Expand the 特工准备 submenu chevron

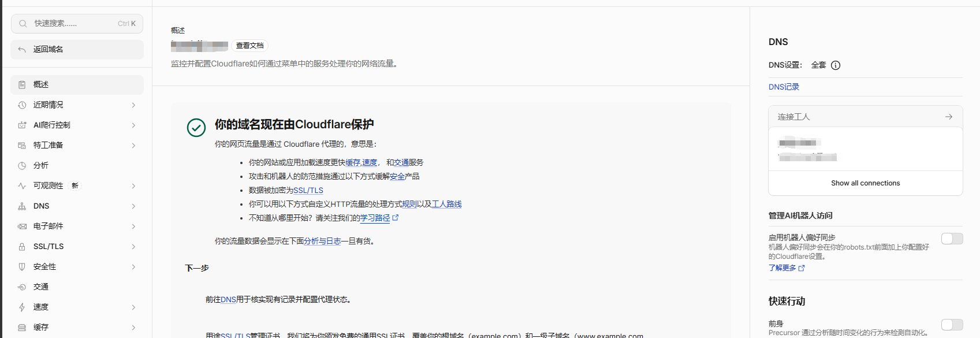click(133, 146)
